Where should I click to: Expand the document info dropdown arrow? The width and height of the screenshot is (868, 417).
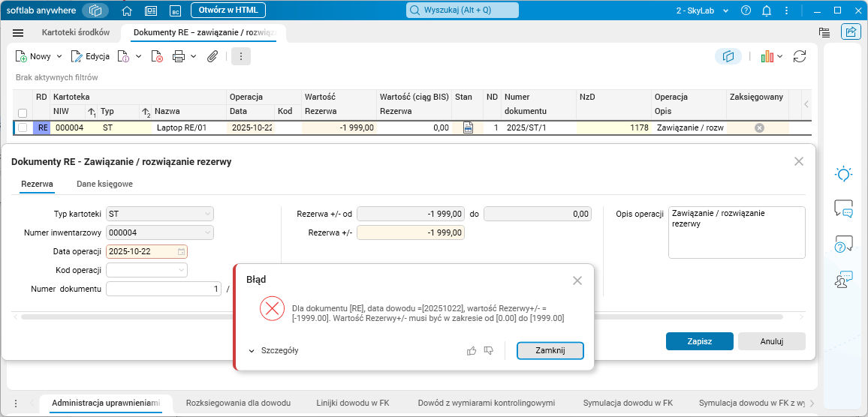(x=138, y=55)
